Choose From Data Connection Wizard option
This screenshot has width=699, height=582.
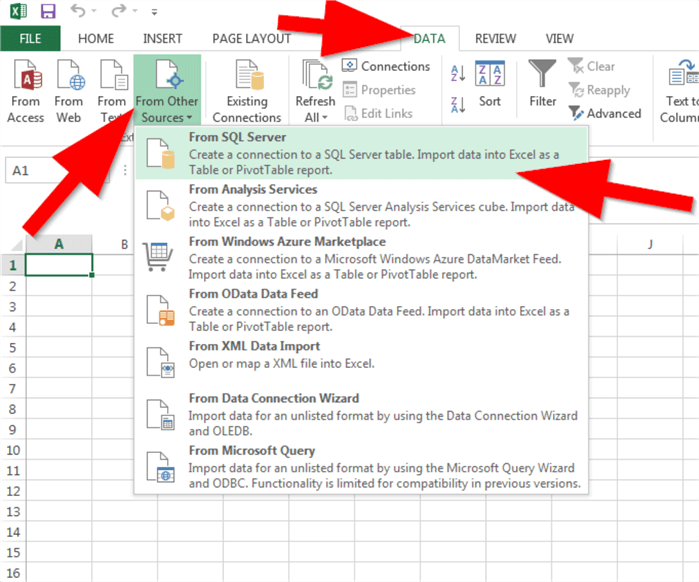[362, 414]
